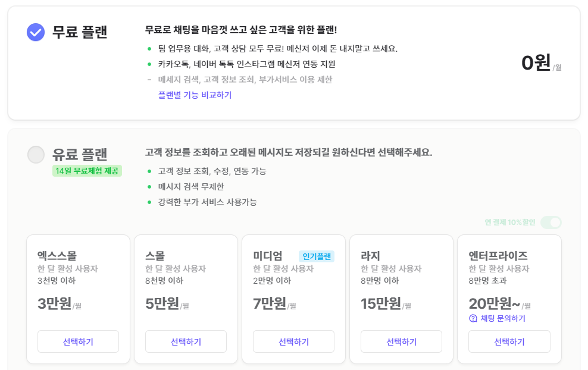Open the 채팅 문의하기 link
The image size is (588, 370).
click(502, 318)
